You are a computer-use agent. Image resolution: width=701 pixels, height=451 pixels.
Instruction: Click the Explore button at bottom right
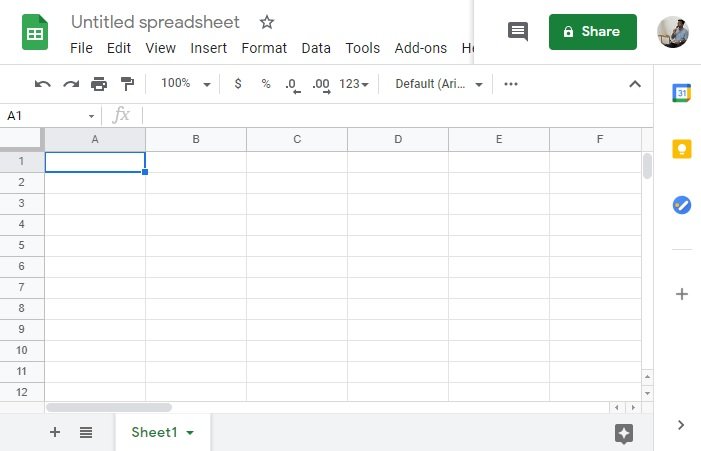tap(624, 432)
